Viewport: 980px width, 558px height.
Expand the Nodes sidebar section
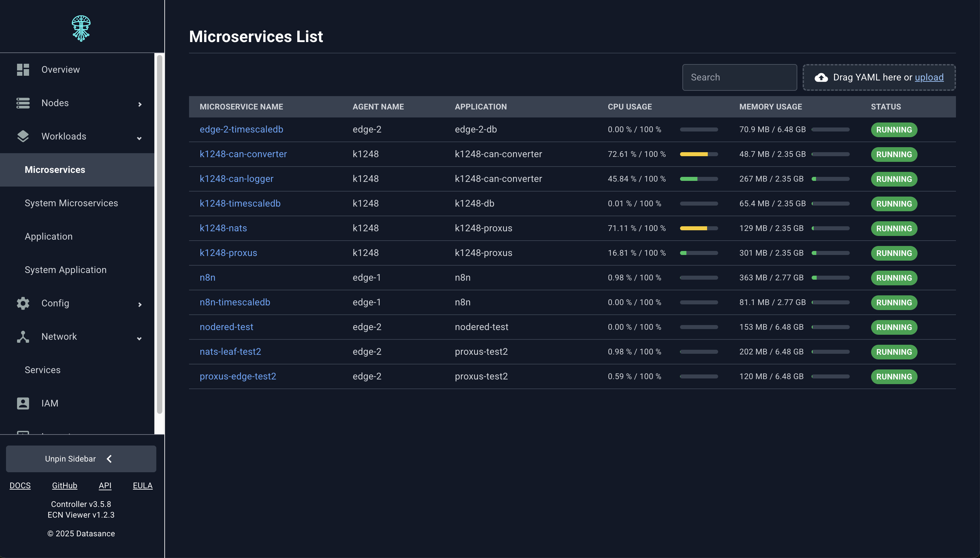(x=140, y=104)
